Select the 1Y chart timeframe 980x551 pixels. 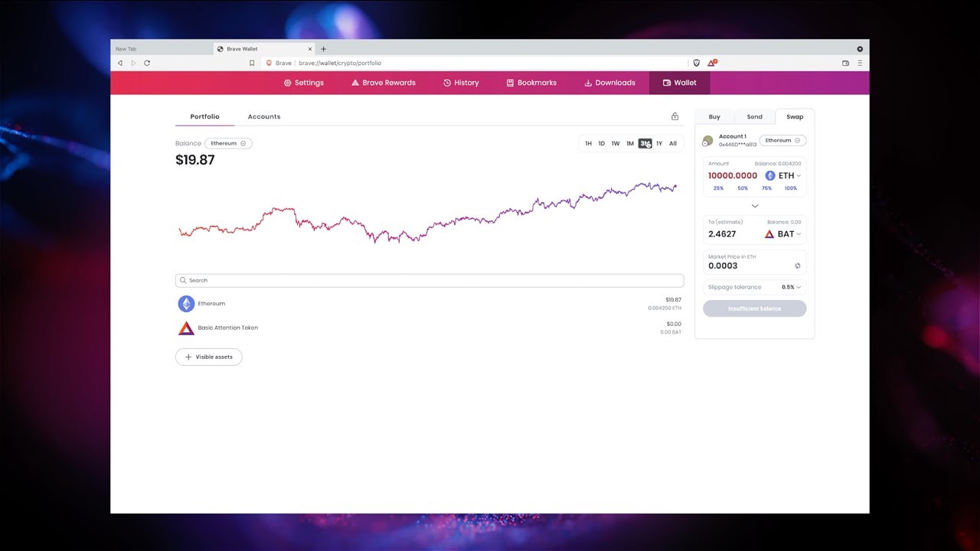coord(659,143)
